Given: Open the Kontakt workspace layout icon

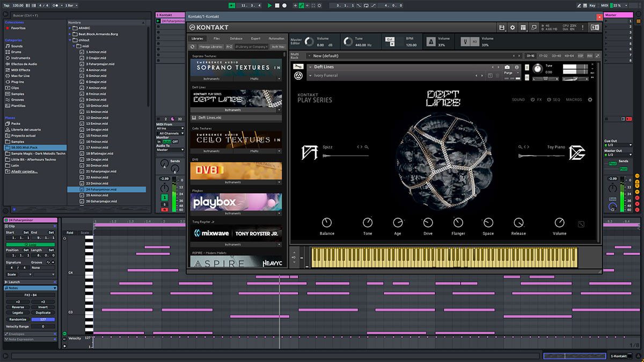Looking at the screenshot, I should point(523,27).
